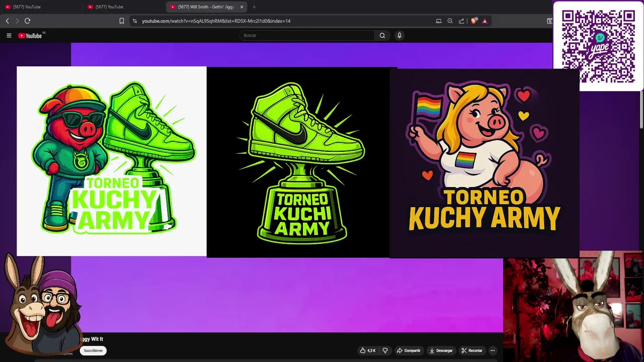This screenshot has width=644, height=362.
Task: Click the Recortar clip button
Action: [x=472, y=350]
